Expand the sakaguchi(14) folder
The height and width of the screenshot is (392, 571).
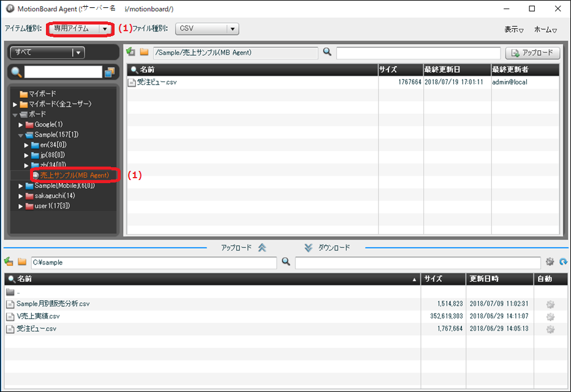[21, 196]
